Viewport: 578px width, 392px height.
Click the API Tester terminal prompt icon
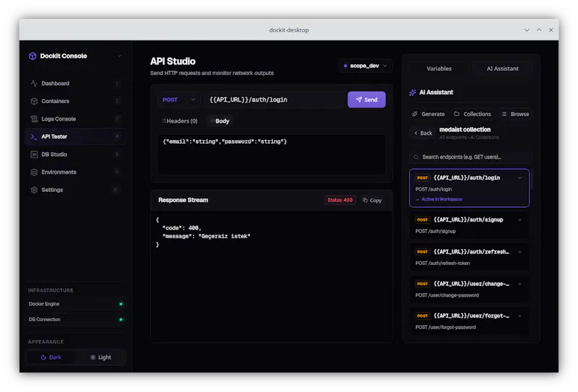(34, 136)
